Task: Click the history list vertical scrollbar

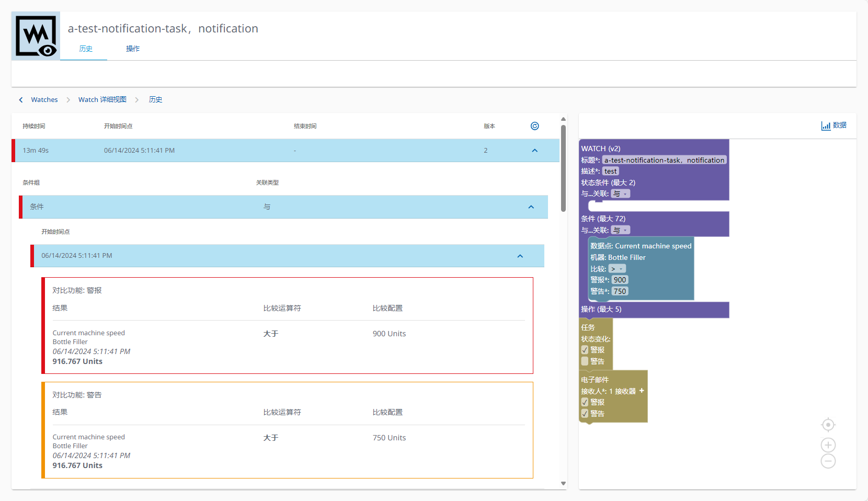Action: pos(563,167)
